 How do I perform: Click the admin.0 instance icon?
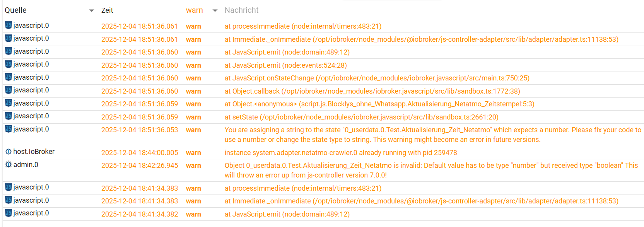[x=9, y=164]
